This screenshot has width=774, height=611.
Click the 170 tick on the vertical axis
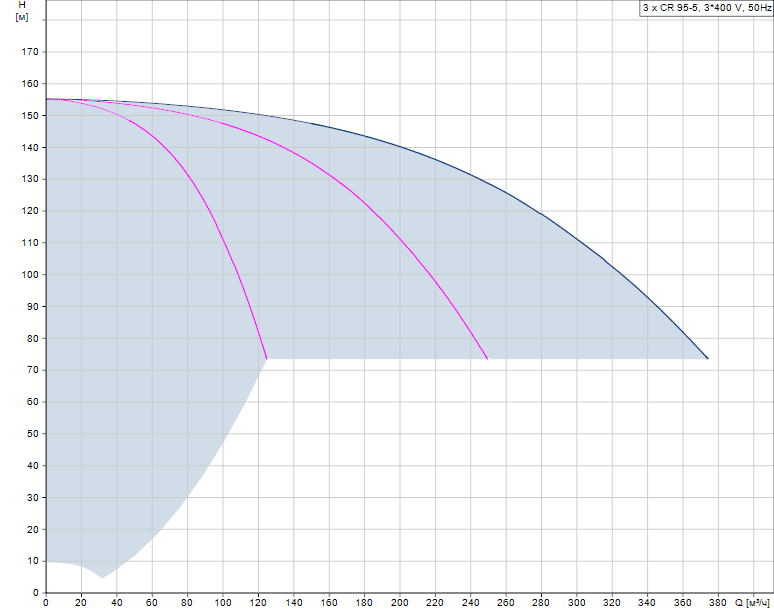[30, 52]
